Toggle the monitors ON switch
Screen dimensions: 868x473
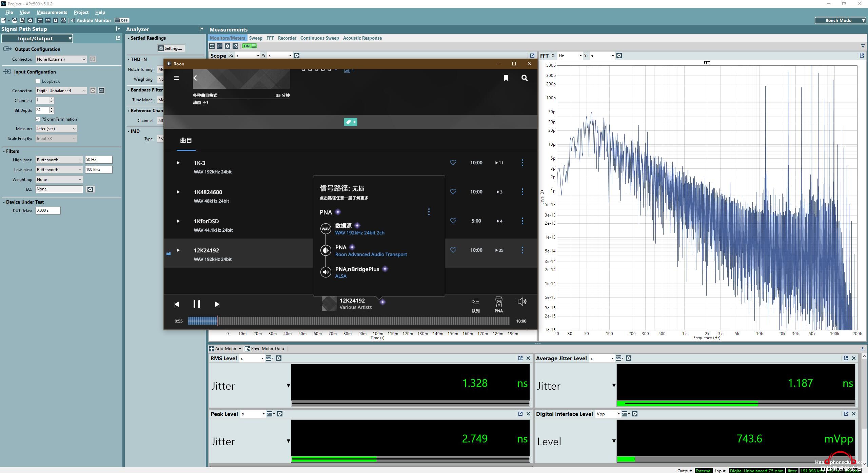pos(250,46)
